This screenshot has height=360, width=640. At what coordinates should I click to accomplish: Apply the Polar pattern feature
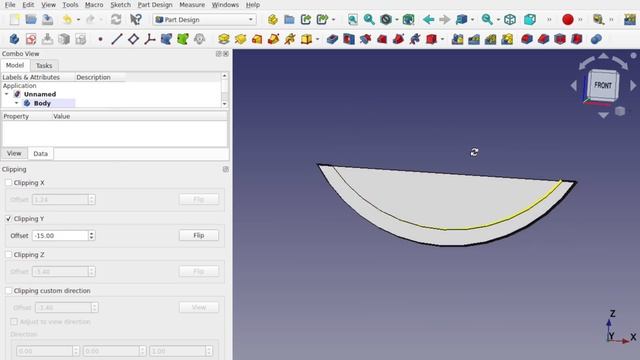click(x=490, y=39)
